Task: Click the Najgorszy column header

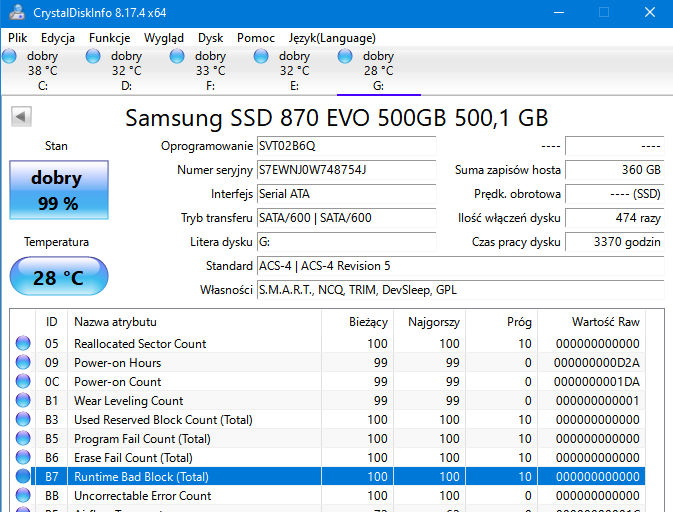Action: pos(429,322)
